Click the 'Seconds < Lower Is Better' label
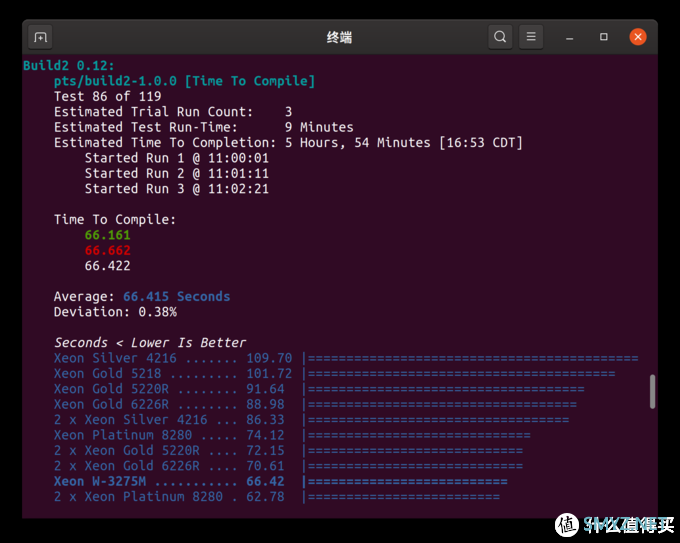Viewport: 680px width, 543px height. 150,343
